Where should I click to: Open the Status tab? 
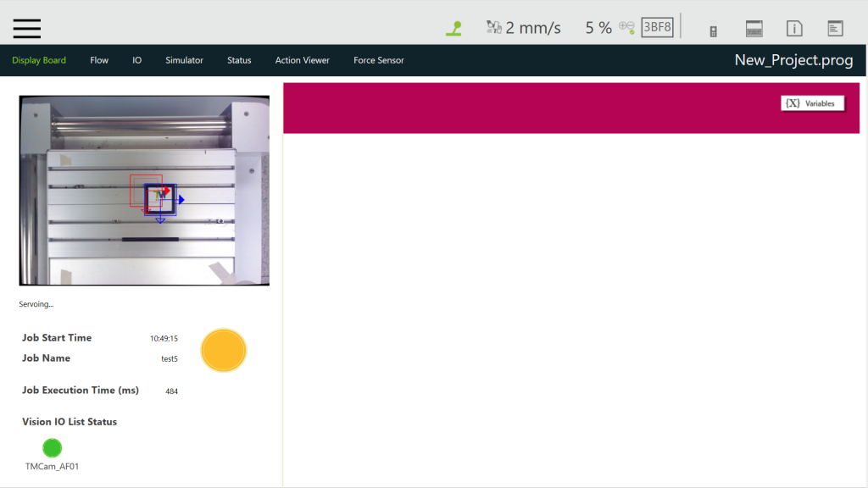pyautogui.click(x=239, y=60)
